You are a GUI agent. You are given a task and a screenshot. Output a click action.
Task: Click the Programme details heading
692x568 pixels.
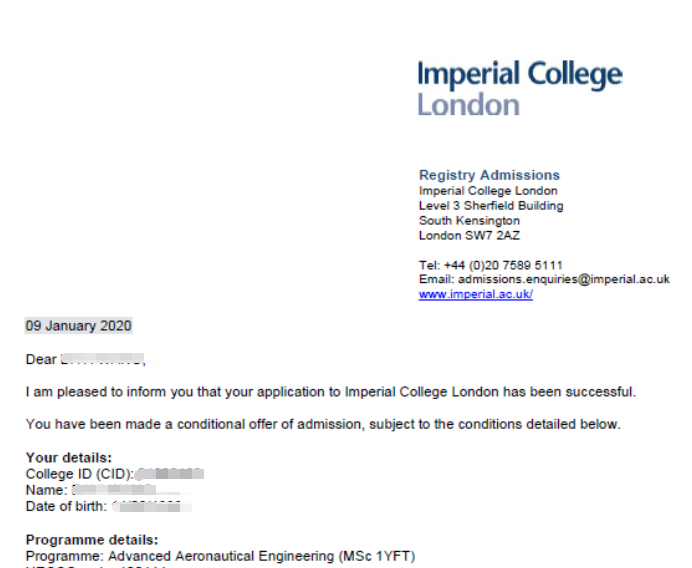coord(92,540)
